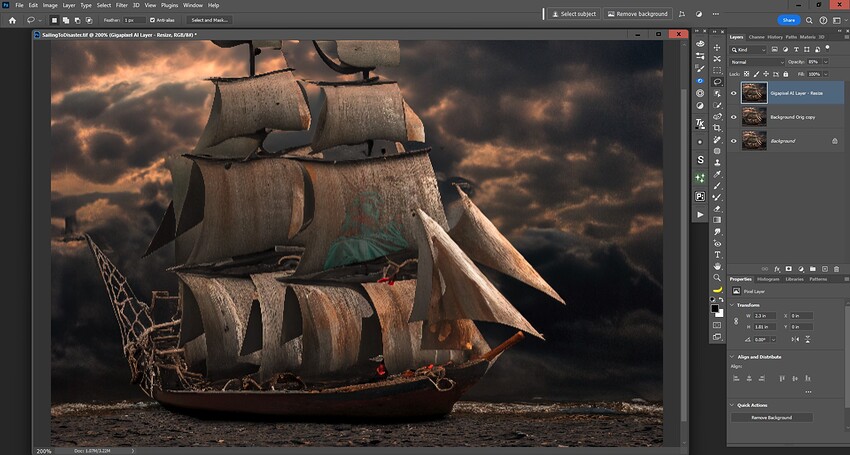
Task: Click the yellow banana toolbar icon
Action: click(717, 290)
